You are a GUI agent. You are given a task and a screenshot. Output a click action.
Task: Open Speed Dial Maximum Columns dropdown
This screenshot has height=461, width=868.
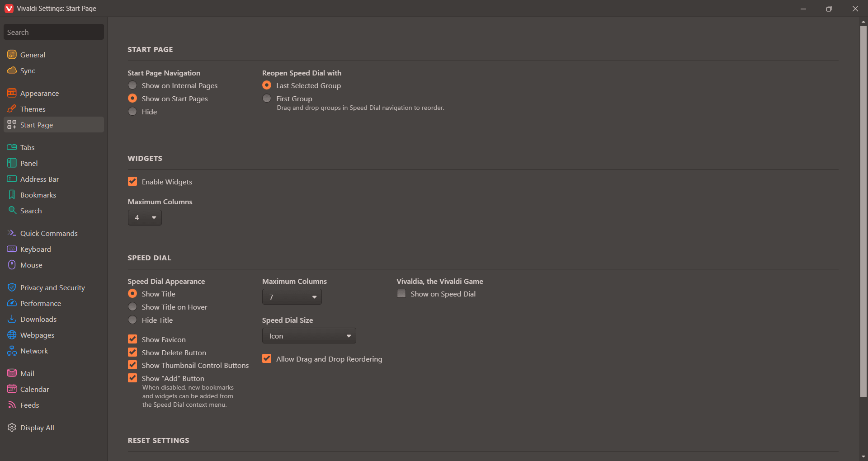coord(292,297)
